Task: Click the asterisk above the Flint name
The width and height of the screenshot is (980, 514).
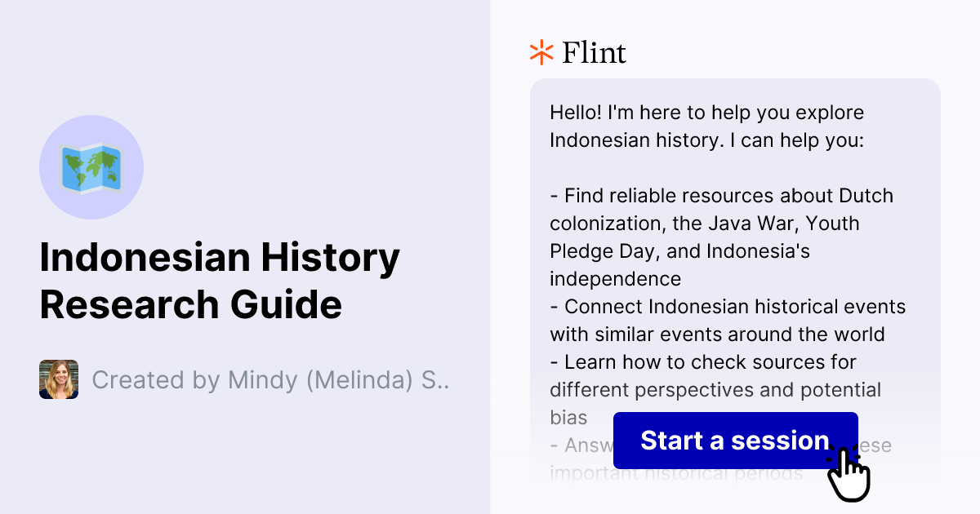Action: coord(540,52)
